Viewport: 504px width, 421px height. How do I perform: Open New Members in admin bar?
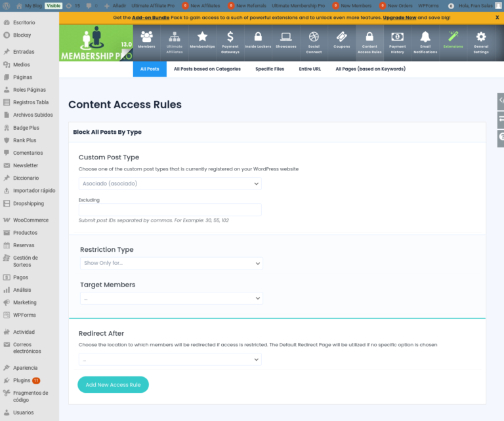coord(352,6)
